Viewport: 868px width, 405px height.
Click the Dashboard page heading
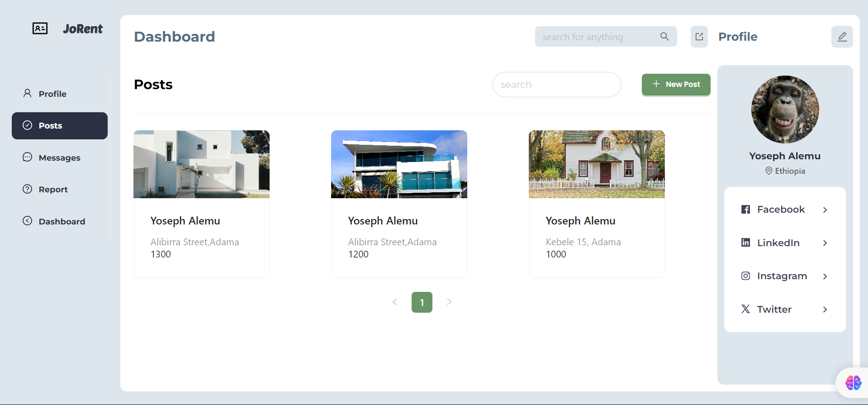pyautogui.click(x=175, y=37)
